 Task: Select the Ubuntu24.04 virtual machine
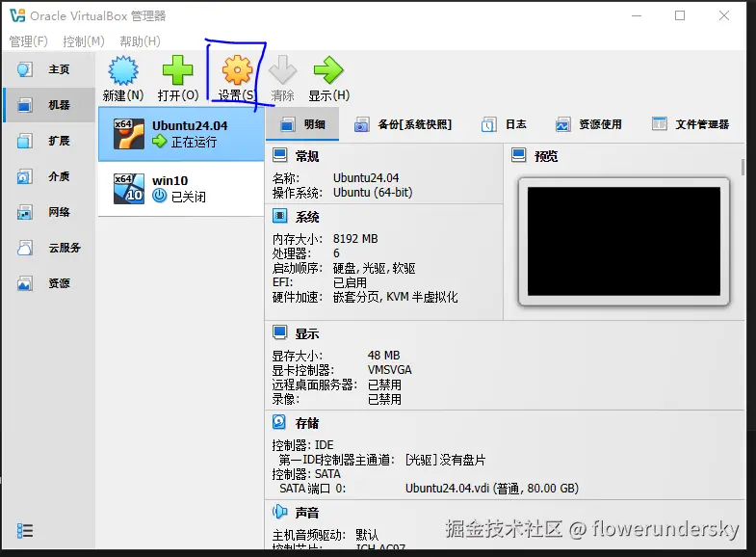[x=181, y=134]
